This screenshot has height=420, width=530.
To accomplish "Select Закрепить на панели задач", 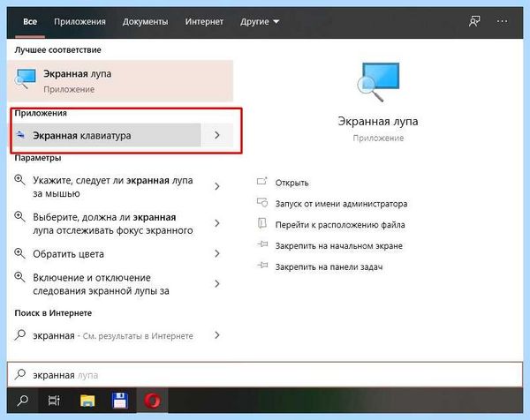I will point(329,267).
